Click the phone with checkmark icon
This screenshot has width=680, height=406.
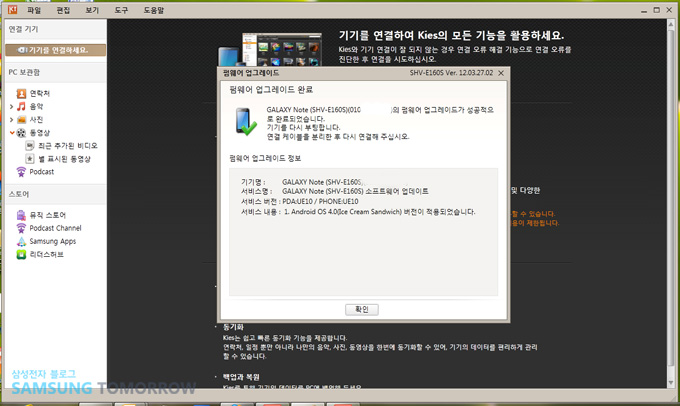coord(246,121)
